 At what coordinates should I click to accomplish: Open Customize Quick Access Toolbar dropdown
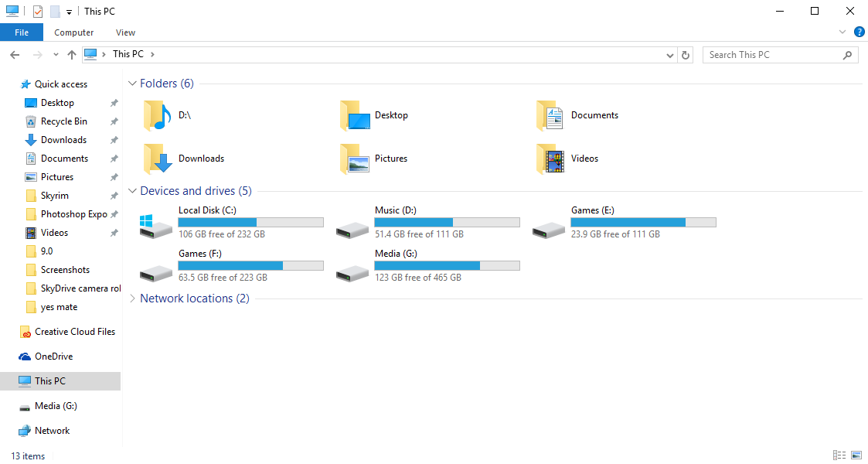click(70, 12)
